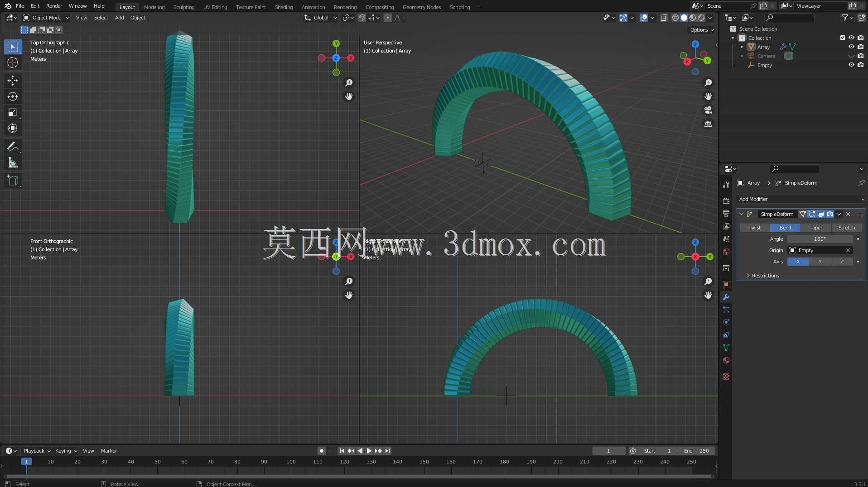Toggle snapping magnet in viewport header
868x487 pixels.
(x=362, y=18)
